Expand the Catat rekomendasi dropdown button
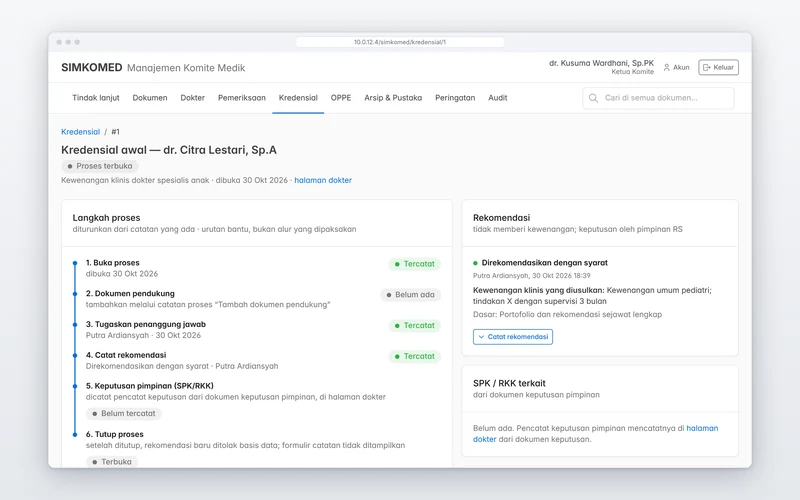The width and height of the screenshot is (800, 500). click(513, 337)
